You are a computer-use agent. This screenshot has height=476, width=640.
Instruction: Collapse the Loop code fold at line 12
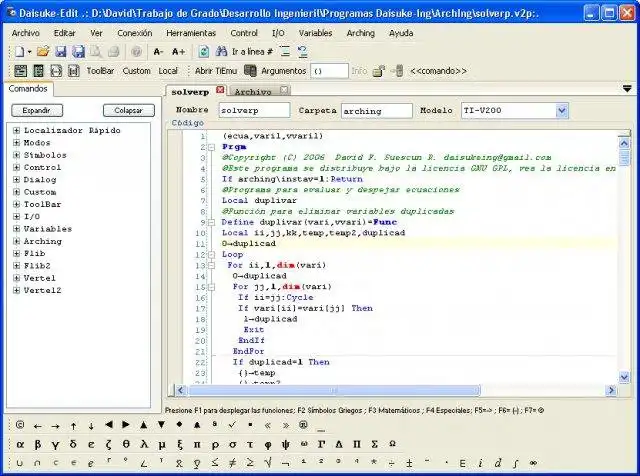coord(211,255)
